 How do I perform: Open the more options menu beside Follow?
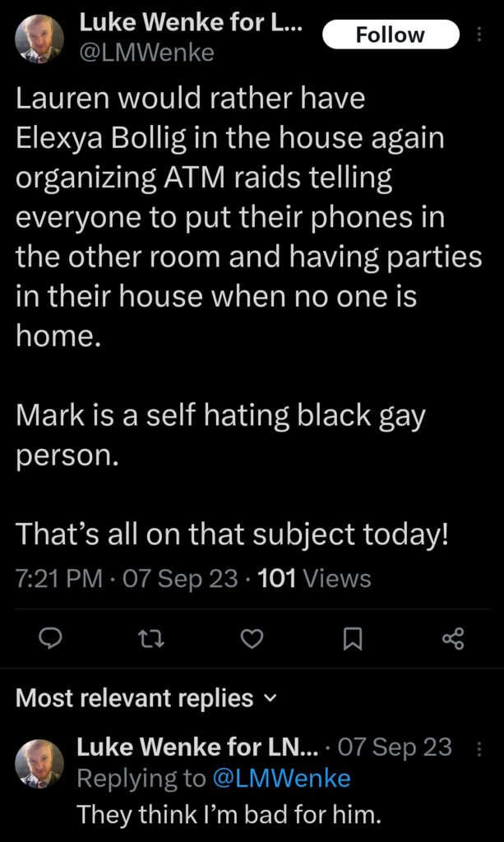click(x=480, y=35)
